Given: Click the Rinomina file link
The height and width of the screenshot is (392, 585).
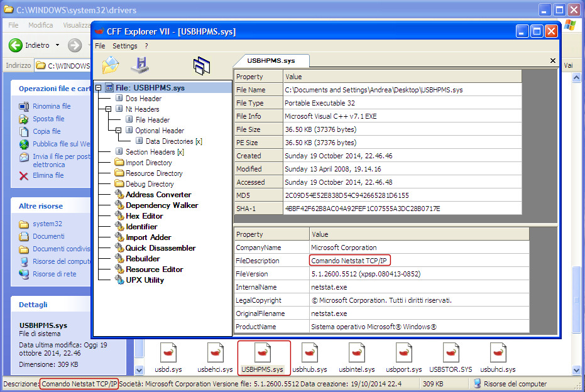Looking at the screenshot, I should (52, 106).
